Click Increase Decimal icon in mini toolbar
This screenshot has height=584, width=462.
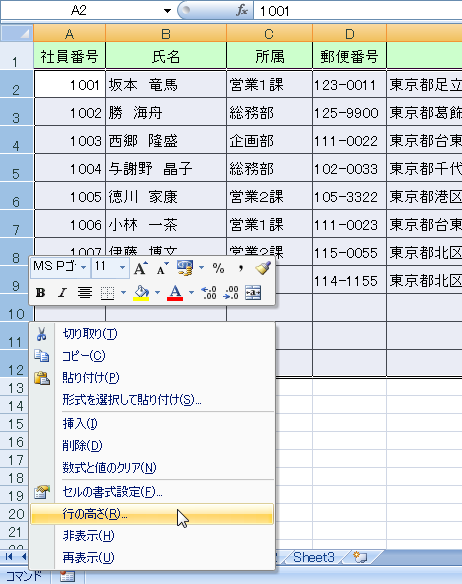(209, 293)
